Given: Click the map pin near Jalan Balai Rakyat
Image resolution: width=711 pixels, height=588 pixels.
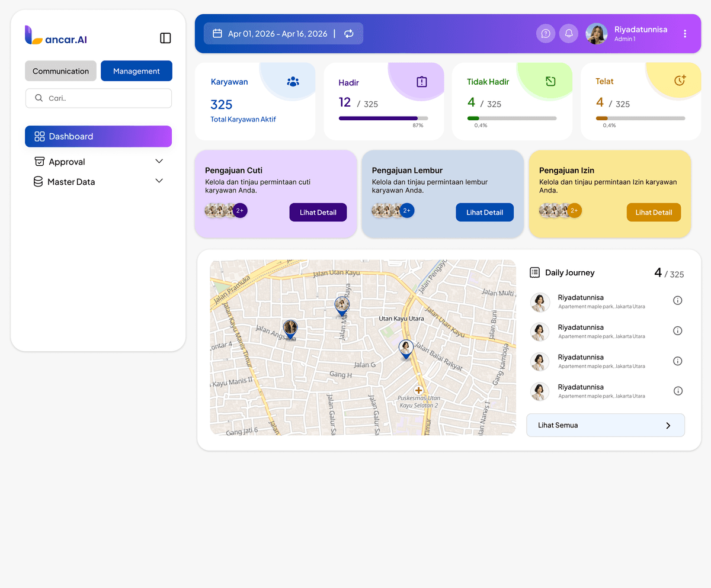Looking at the screenshot, I should (x=405, y=349).
